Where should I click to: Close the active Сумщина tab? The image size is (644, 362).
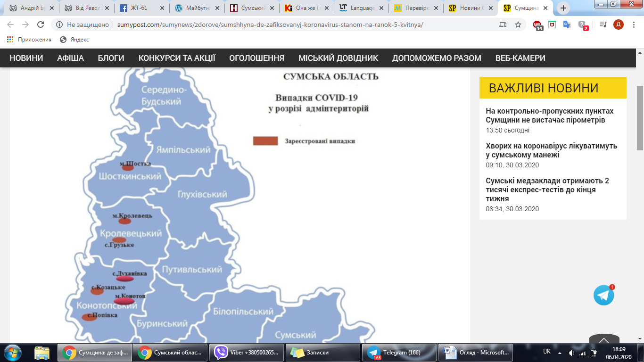coord(545,8)
